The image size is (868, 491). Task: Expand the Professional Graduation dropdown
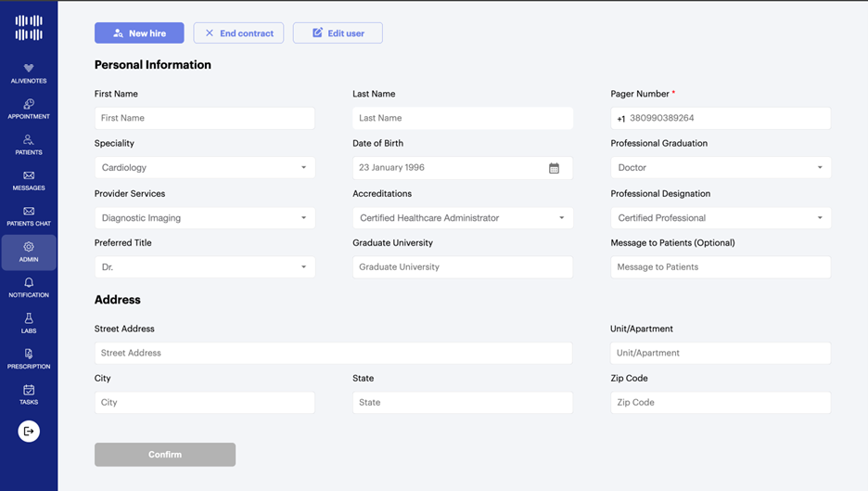720,168
